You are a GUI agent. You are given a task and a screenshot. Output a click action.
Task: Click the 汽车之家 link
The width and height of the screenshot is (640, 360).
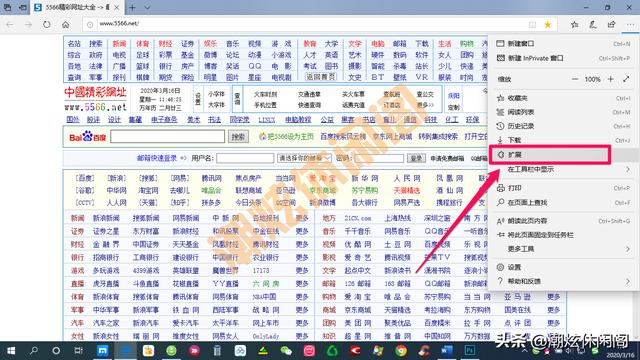tap(106, 323)
